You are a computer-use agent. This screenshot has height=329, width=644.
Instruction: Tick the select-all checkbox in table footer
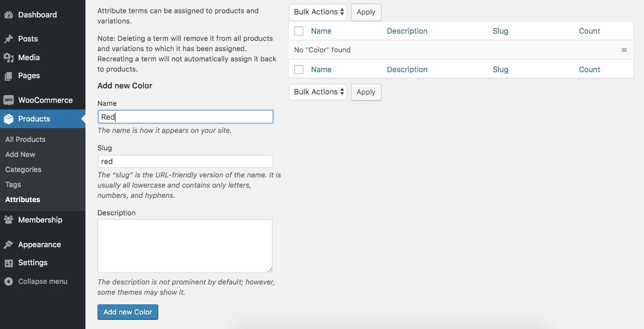point(299,70)
